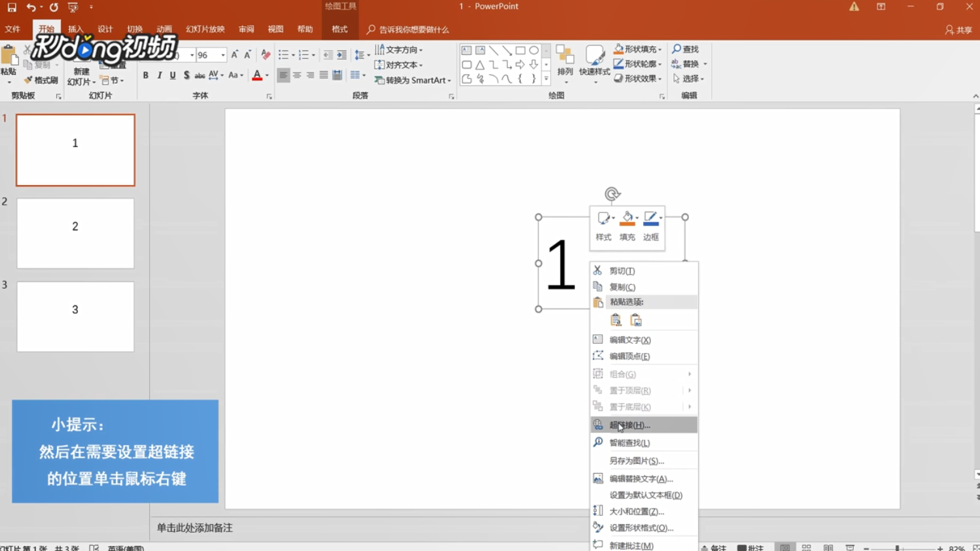Click the Undo arrow icon
The image size is (980, 551).
(30, 7)
